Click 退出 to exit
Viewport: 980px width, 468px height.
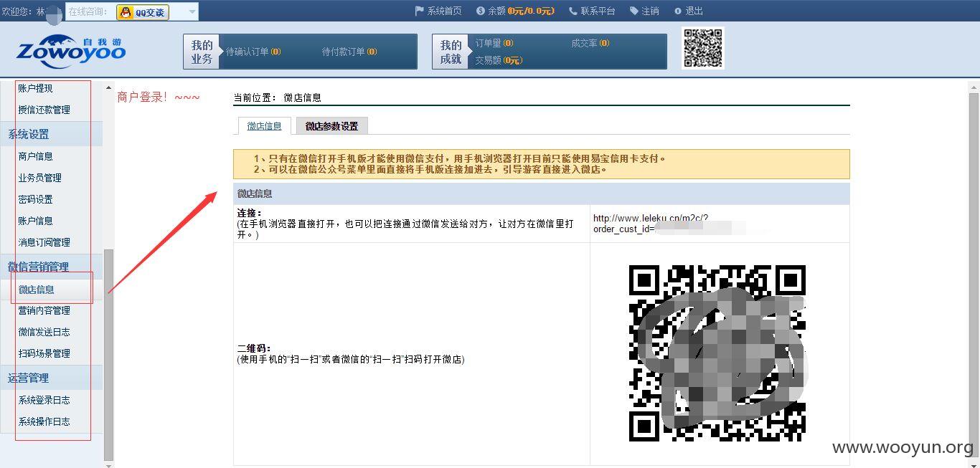pos(694,11)
